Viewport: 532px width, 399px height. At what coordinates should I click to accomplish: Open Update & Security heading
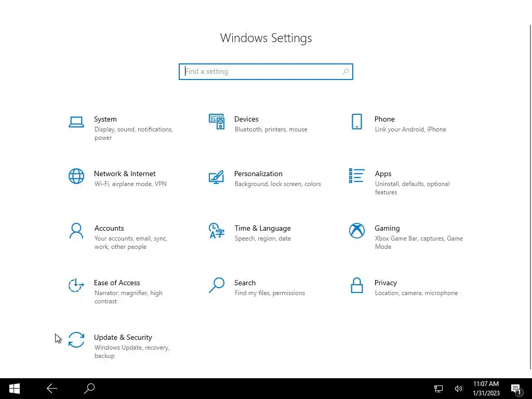(123, 338)
